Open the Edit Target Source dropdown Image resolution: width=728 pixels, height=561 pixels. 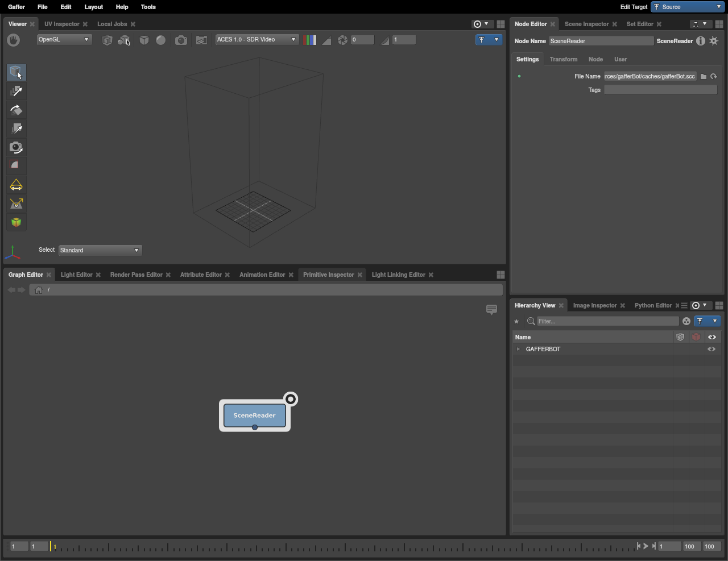[x=688, y=7]
